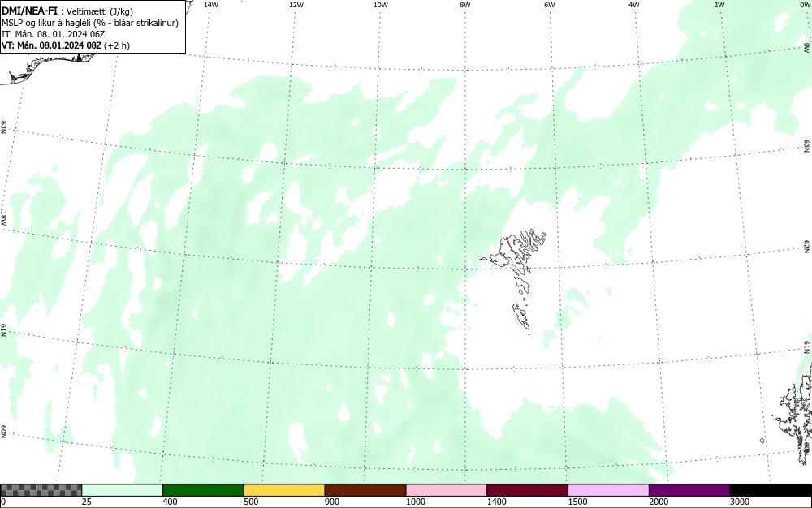Click the legend value 500
812x508 pixels.
(x=251, y=502)
